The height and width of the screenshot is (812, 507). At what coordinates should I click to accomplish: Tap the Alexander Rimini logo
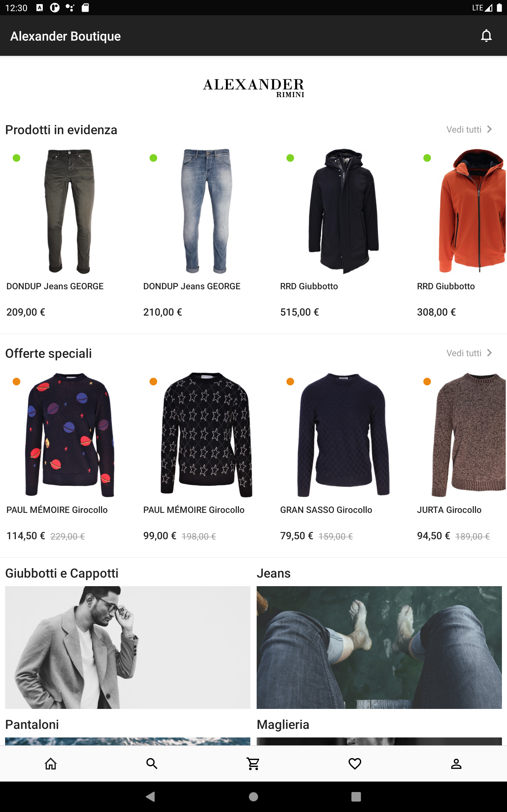(253, 88)
